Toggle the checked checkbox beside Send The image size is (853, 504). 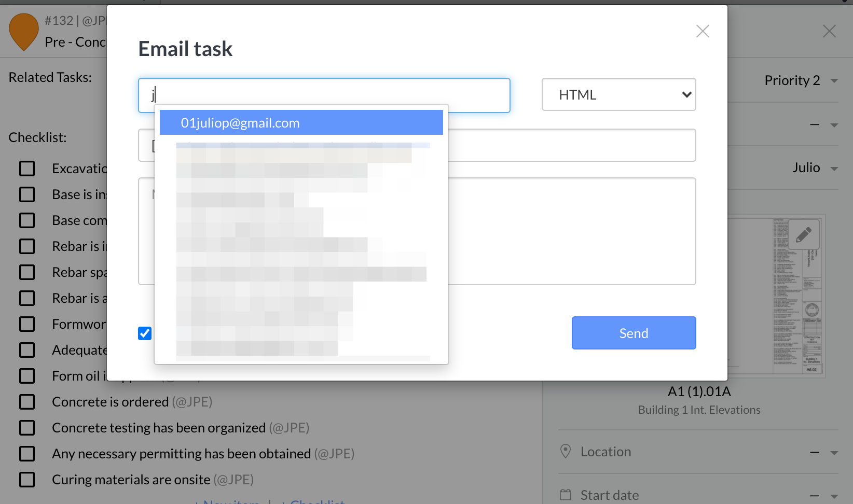coord(145,333)
